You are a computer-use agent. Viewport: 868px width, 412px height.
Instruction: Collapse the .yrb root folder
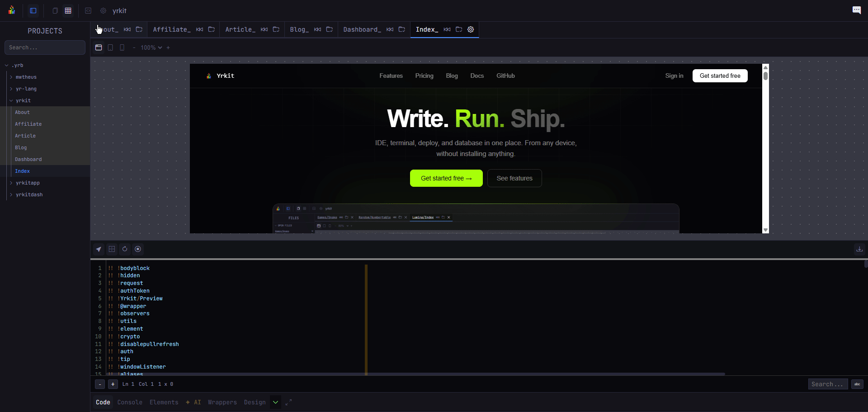click(x=7, y=66)
